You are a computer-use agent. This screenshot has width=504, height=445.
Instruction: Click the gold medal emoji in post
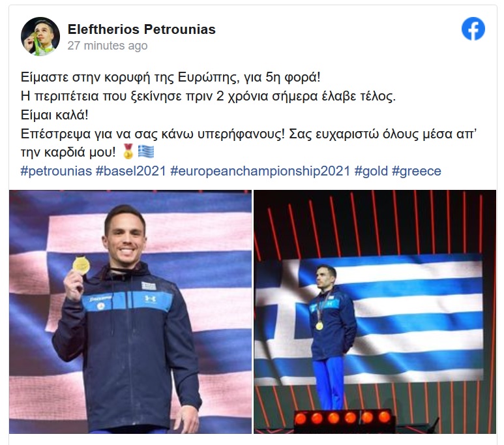pos(128,151)
